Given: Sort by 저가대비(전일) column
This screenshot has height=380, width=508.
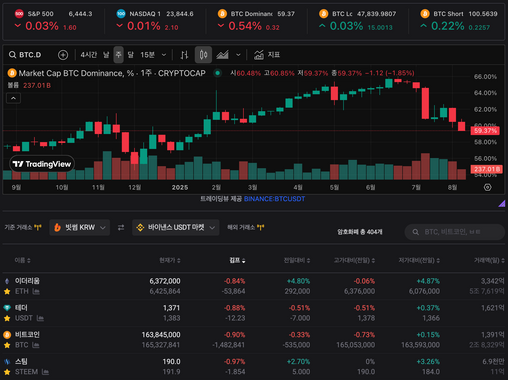Looking at the screenshot, I should click(419, 260).
